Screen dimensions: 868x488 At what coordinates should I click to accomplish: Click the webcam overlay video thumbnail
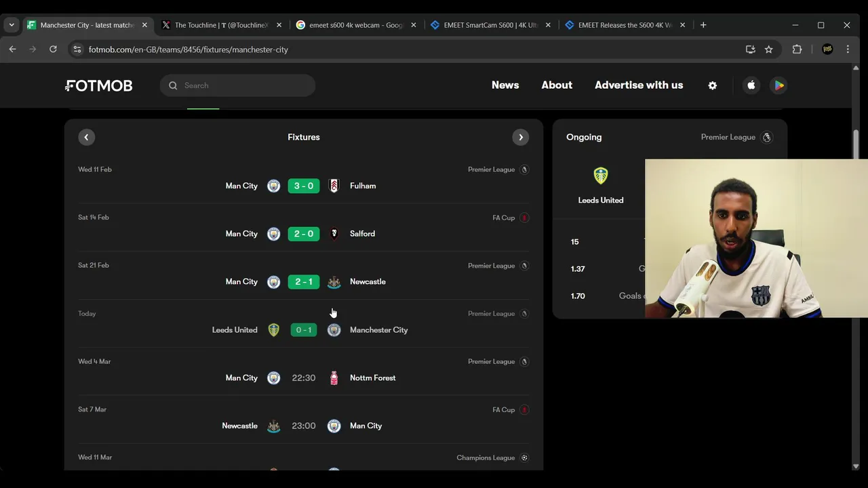pyautogui.click(x=756, y=239)
